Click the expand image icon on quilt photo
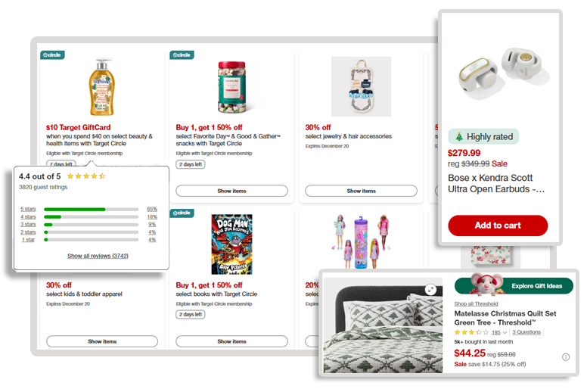The height and width of the screenshot is (392, 587). coord(431,289)
